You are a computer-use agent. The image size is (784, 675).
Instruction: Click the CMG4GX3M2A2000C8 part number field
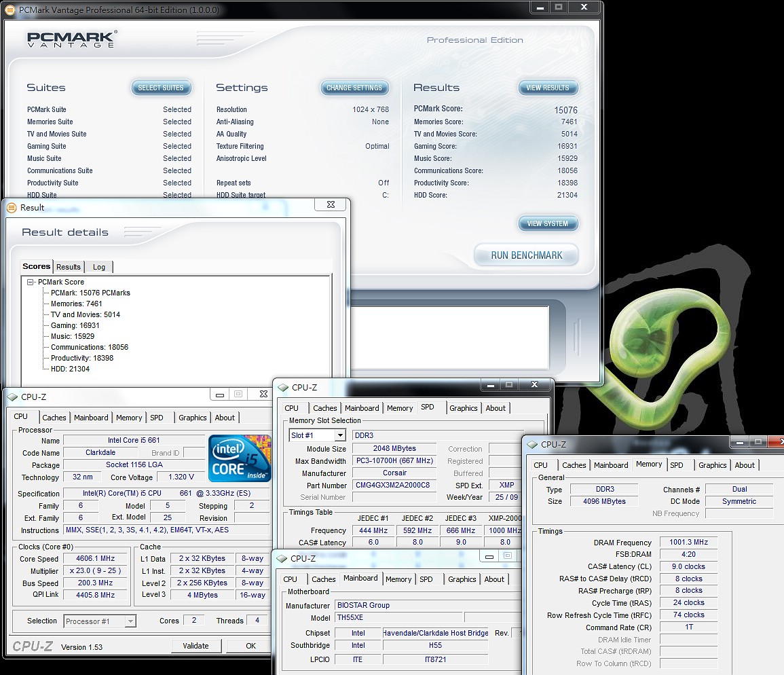(393, 485)
